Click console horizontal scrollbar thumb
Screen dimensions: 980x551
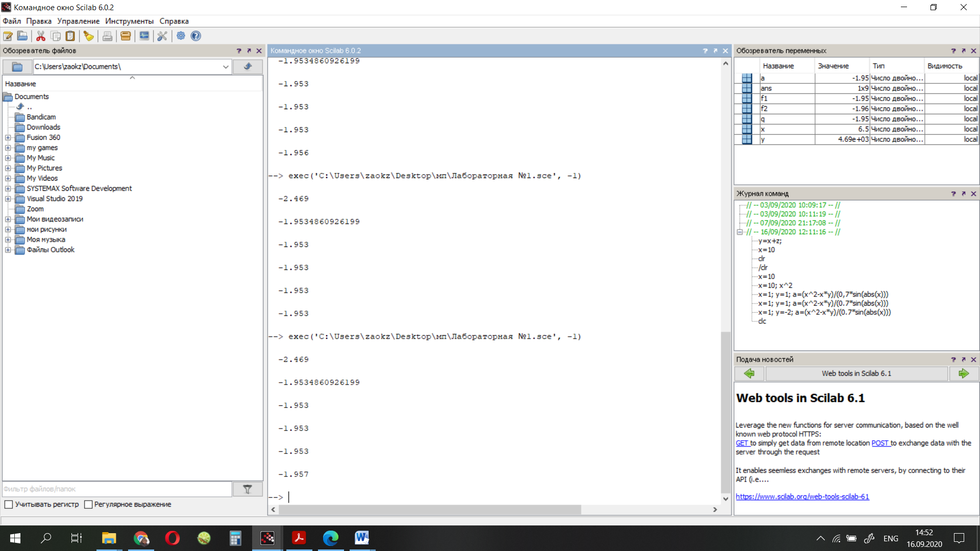click(x=430, y=510)
